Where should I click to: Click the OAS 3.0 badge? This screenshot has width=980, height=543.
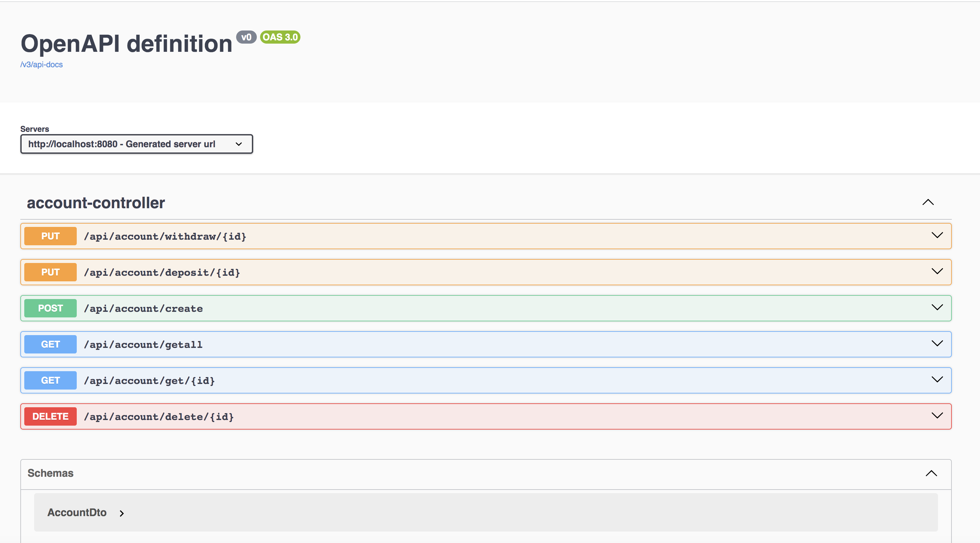coord(280,37)
